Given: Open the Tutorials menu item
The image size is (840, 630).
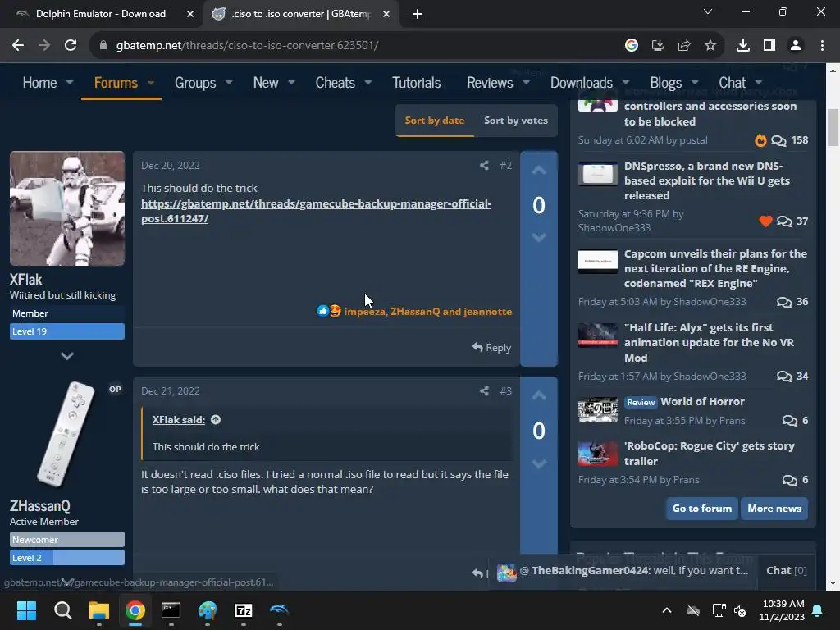Looking at the screenshot, I should (416, 83).
